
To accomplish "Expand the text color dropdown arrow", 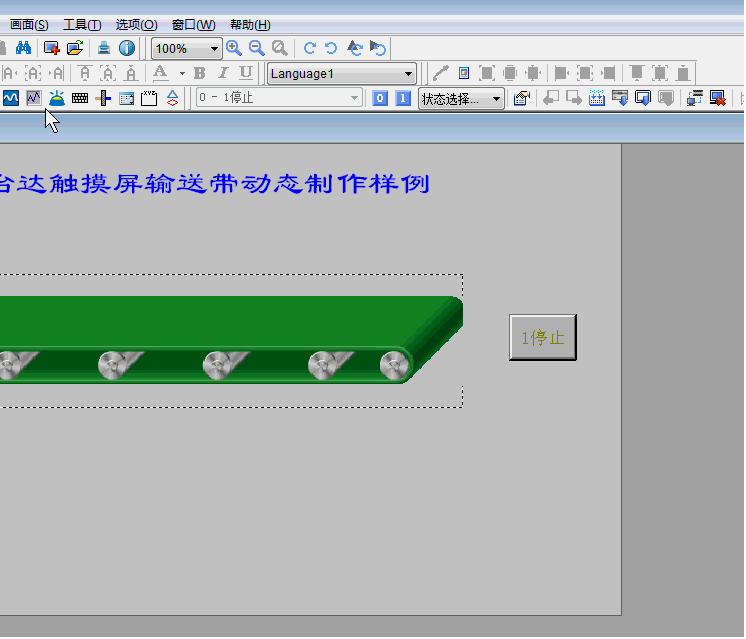I will click(x=182, y=74).
